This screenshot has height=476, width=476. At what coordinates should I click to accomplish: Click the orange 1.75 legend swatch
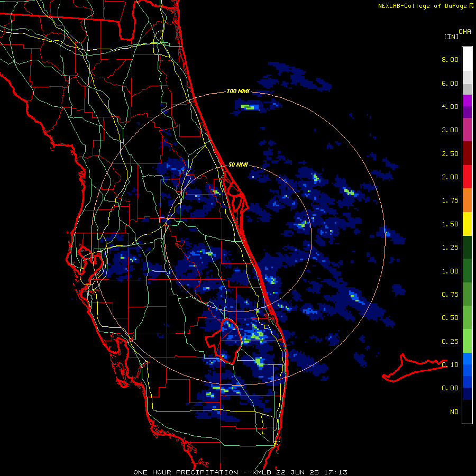pyautogui.click(x=467, y=200)
